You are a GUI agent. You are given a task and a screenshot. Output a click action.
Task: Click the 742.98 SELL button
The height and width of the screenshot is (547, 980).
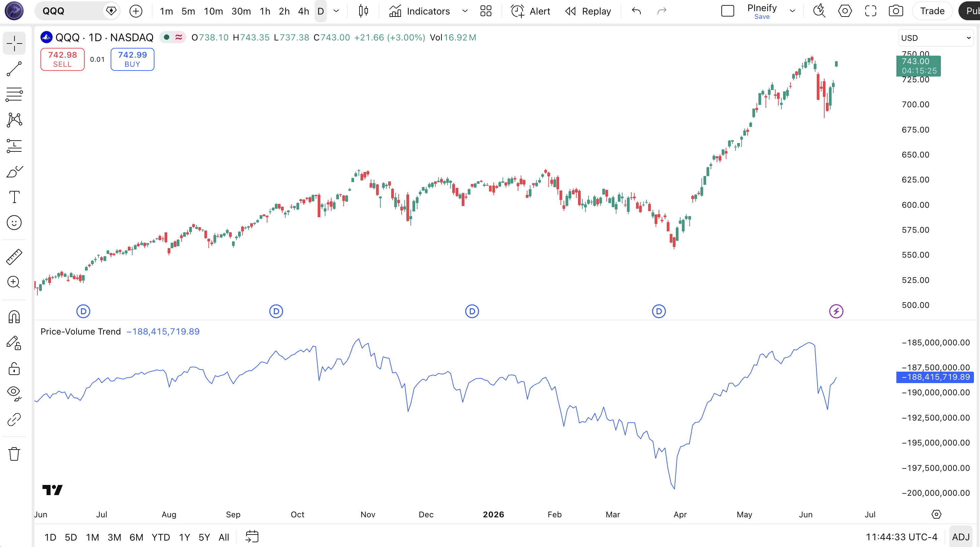[x=62, y=59]
